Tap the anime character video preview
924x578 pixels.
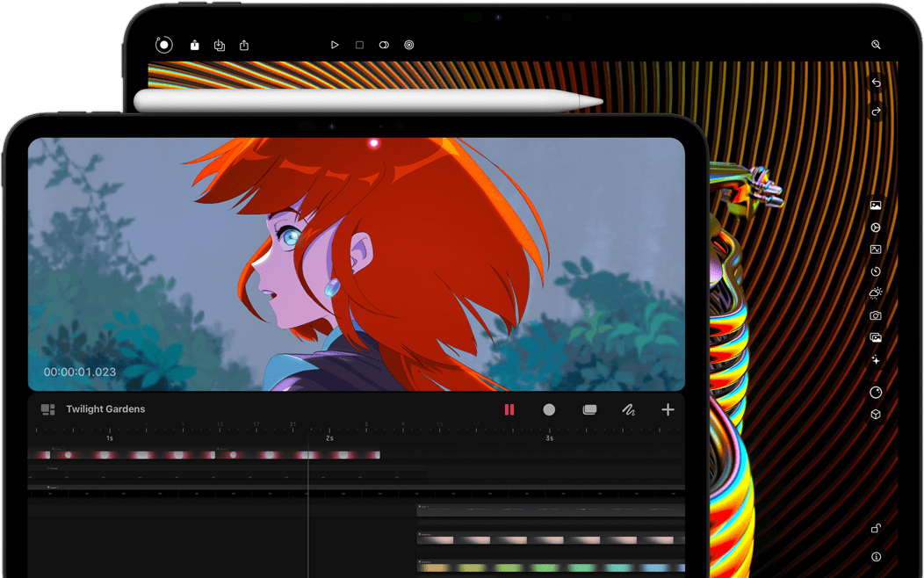point(356,264)
